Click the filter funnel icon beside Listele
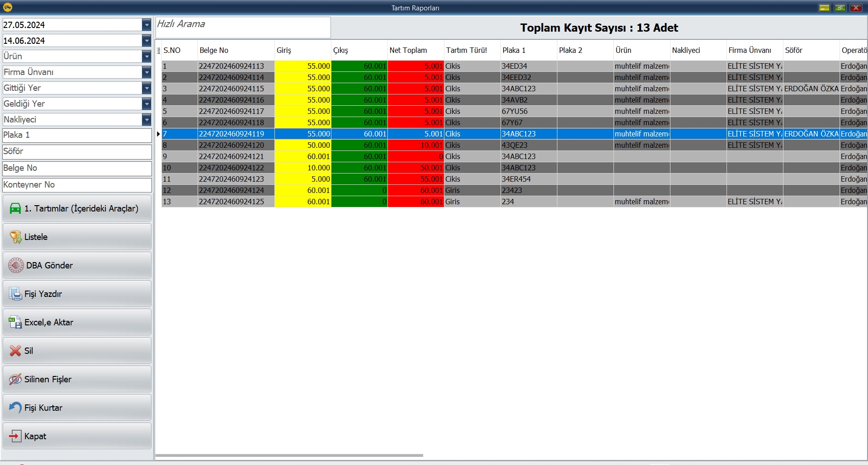The width and height of the screenshot is (868, 465). 15,236
